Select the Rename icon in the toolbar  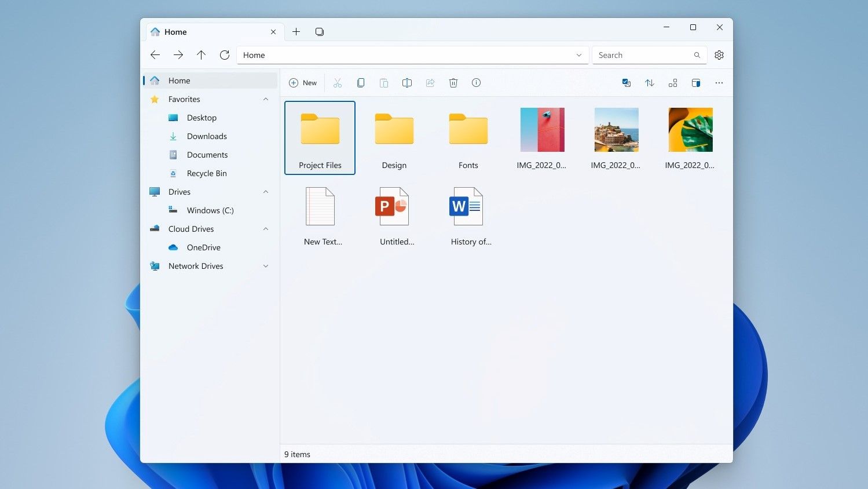(x=407, y=82)
